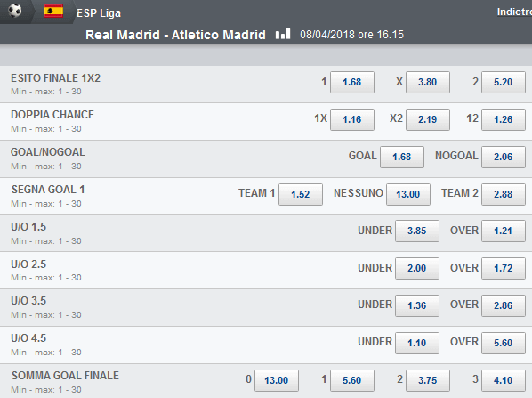Viewport: 532px width, 398px height.
Task: Select total goals 0 at 13.00
Action: 277,380
